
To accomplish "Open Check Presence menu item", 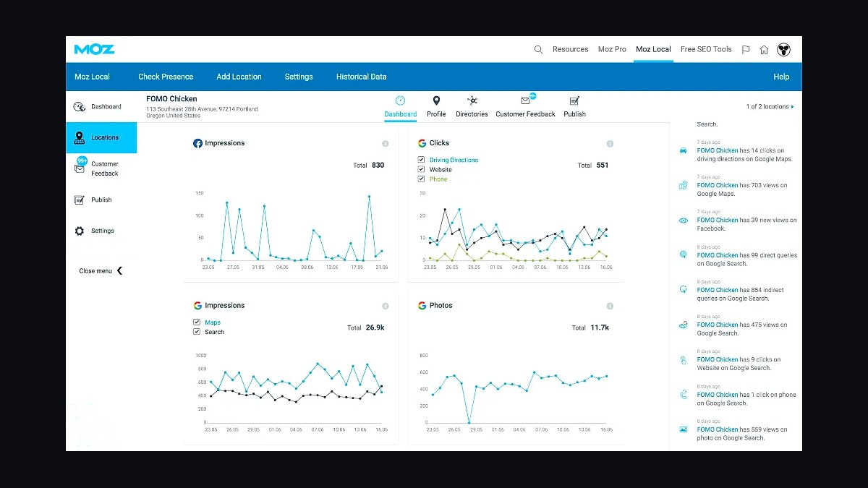I will pos(166,77).
